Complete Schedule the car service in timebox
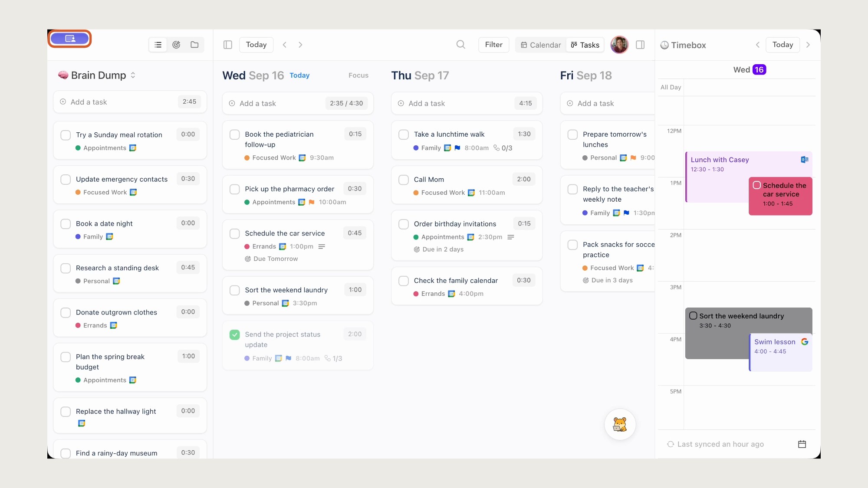 [x=757, y=185]
